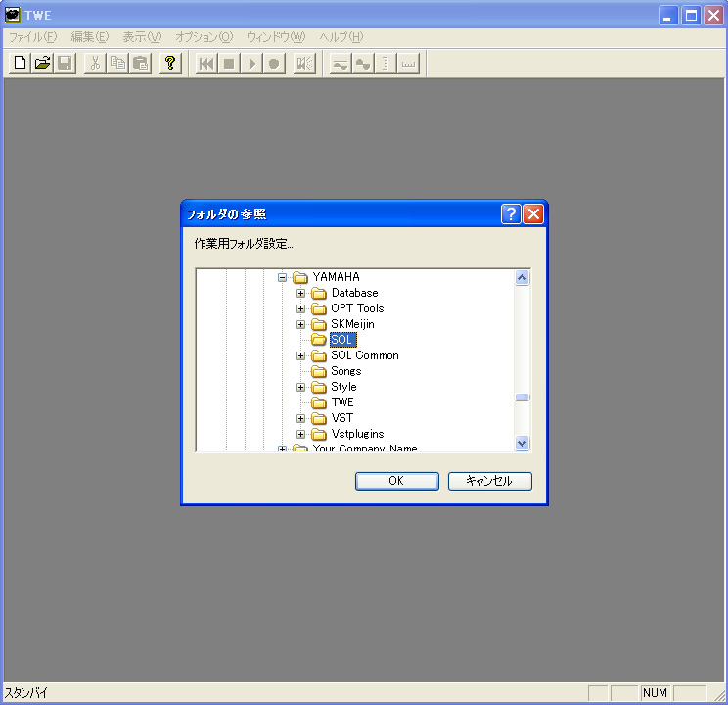Click the スタンバイ status text
This screenshot has width=728, height=705.
pos(25,693)
